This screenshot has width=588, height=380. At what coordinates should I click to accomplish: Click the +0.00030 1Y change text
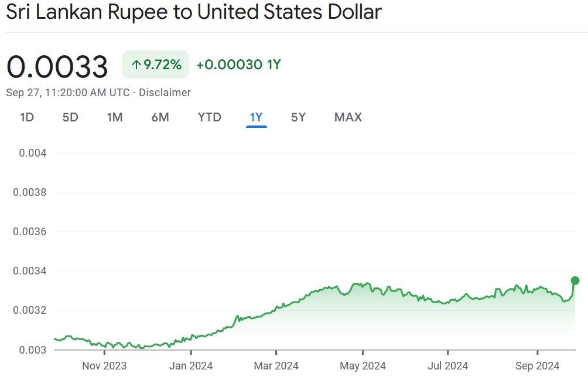pyautogui.click(x=238, y=65)
